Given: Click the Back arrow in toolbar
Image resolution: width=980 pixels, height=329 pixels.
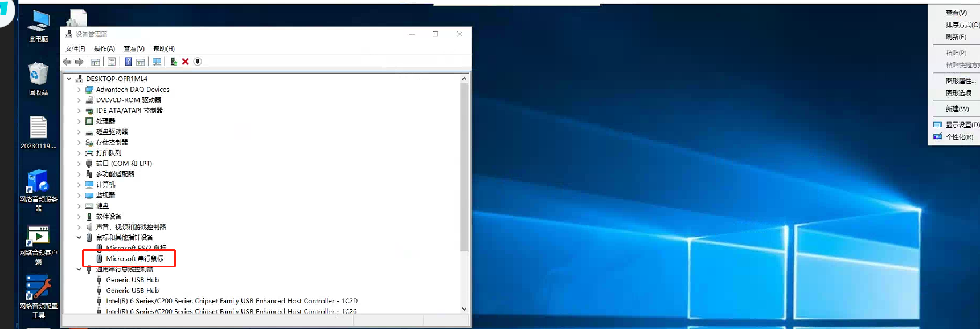Looking at the screenshot, I should 67,62.
